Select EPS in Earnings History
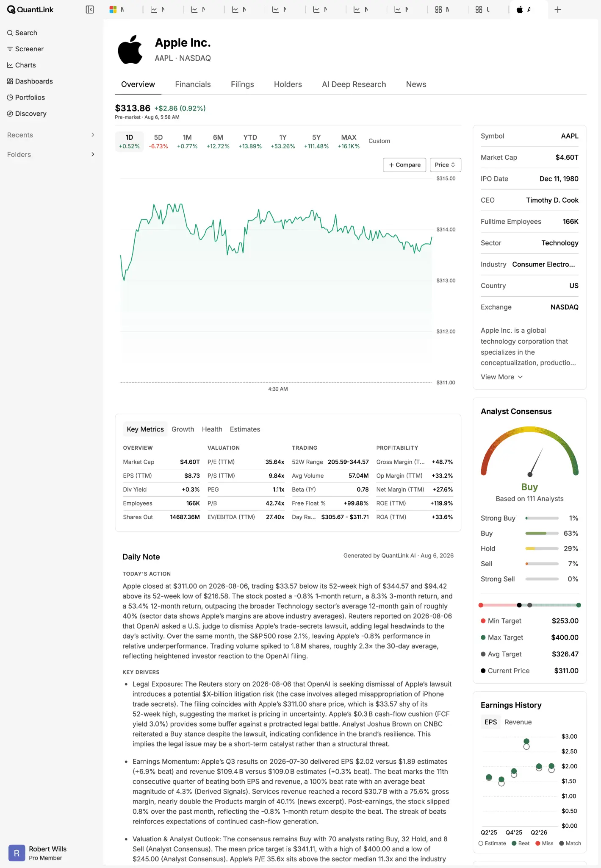Image resolution: width=601 pixels, height=868 pixels. point(490,722)
